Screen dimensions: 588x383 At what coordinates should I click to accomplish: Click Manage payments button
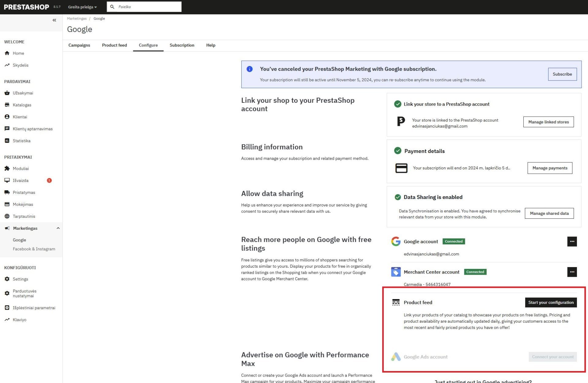click(x=550, y=168)
